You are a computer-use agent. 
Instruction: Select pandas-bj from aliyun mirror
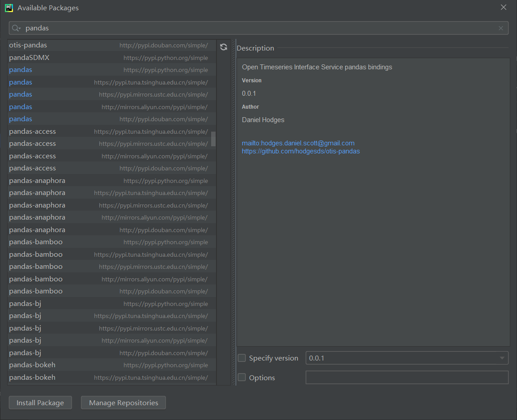point(112,340)
